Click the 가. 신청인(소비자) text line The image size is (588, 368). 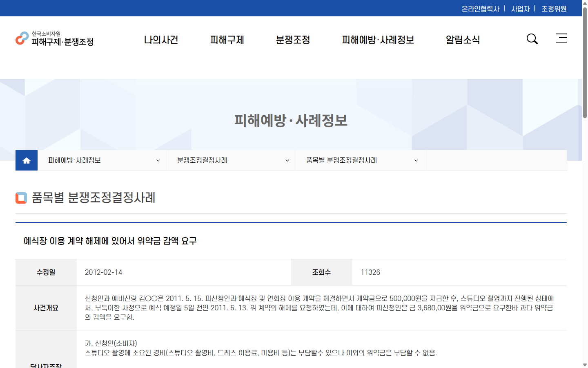[x=111, y=343]
